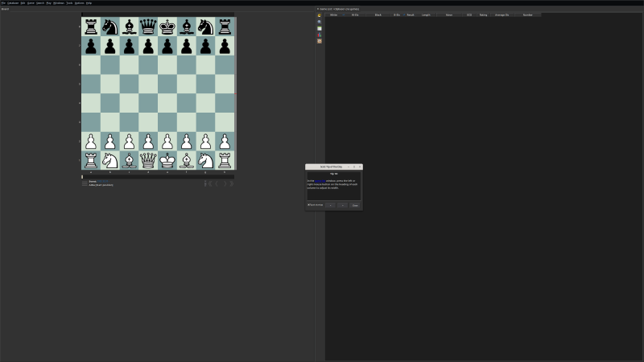Viewport: 644px width, 362px height.
Task: Click the Board tab label
Action: (x=5, y=9)
